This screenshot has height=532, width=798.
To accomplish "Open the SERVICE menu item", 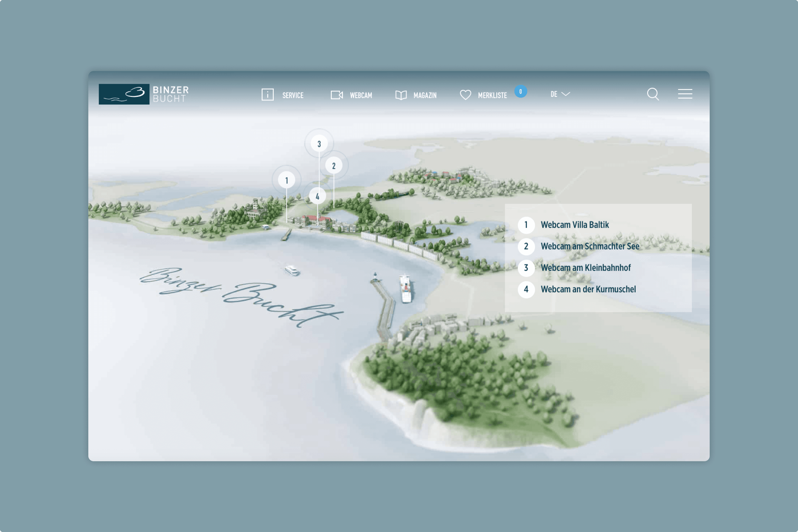I will [292, 95].
